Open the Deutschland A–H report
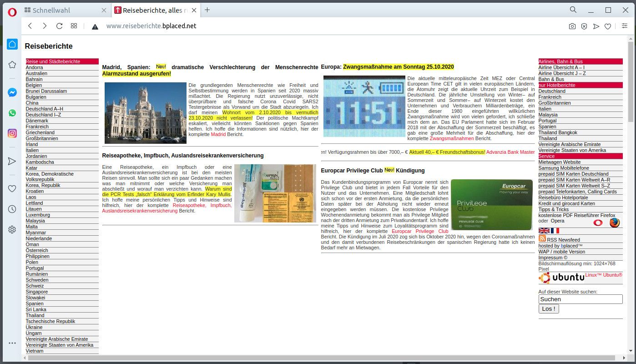The height and width of the screenshot is (364, 636). pyautogui.click(x=45, y=109)
